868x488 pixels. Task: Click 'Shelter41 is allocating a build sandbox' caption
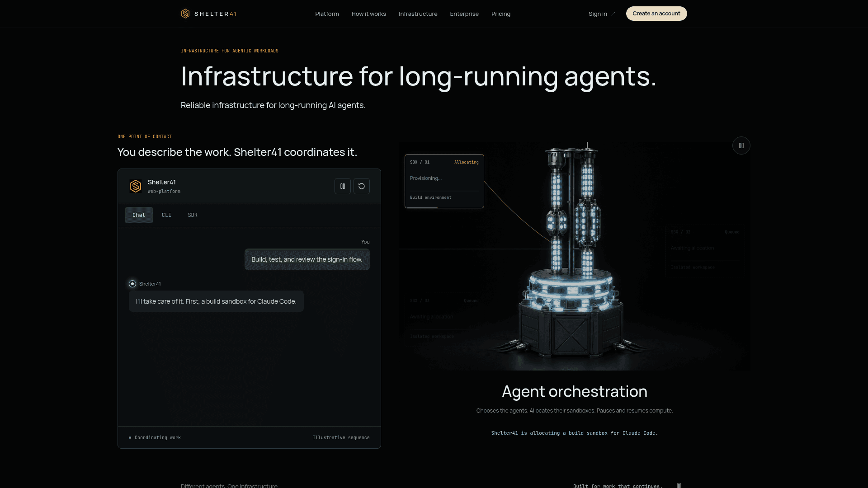(x=575, y=433)
